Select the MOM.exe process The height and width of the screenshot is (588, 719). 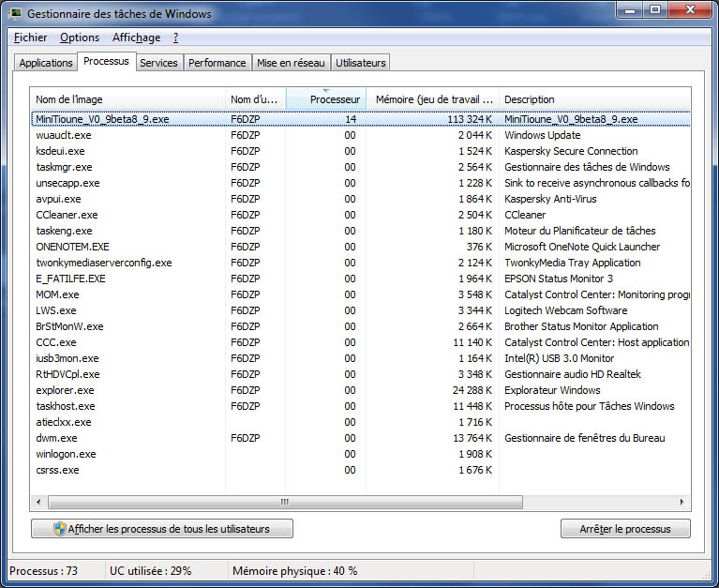click(360, 294)
